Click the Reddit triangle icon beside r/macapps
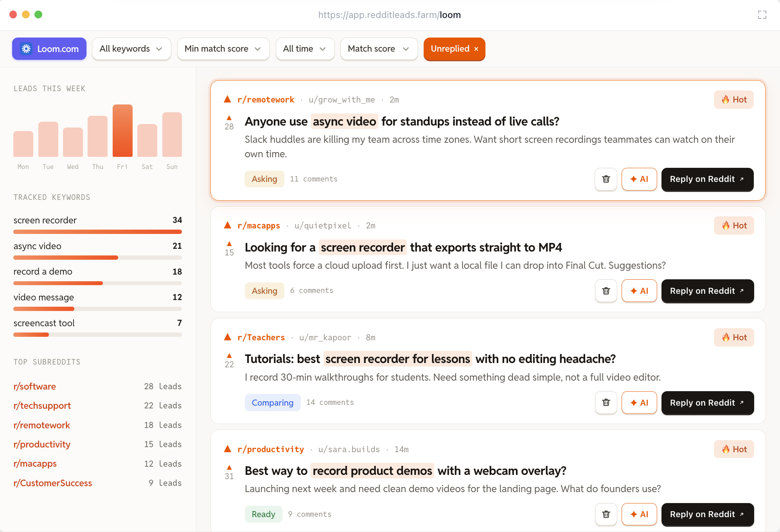 [x=227, y=225]
